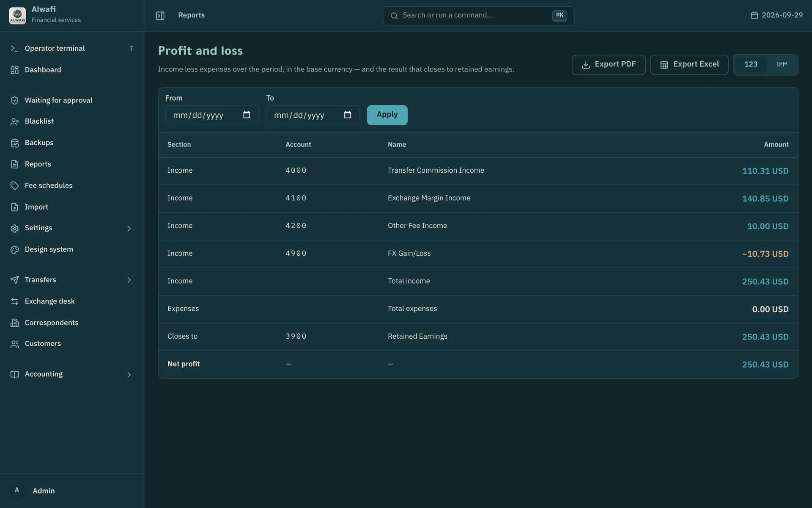This screenshot has height=508, width=812.
Task: Open the Backups page
Action: 72,143
